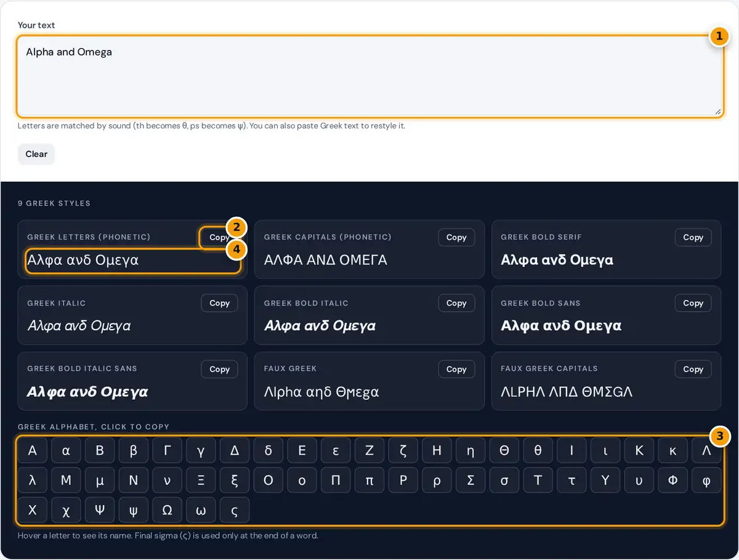
Task: Copy lowercase sigma σ letter key
Action: click(x=504, y=481)
